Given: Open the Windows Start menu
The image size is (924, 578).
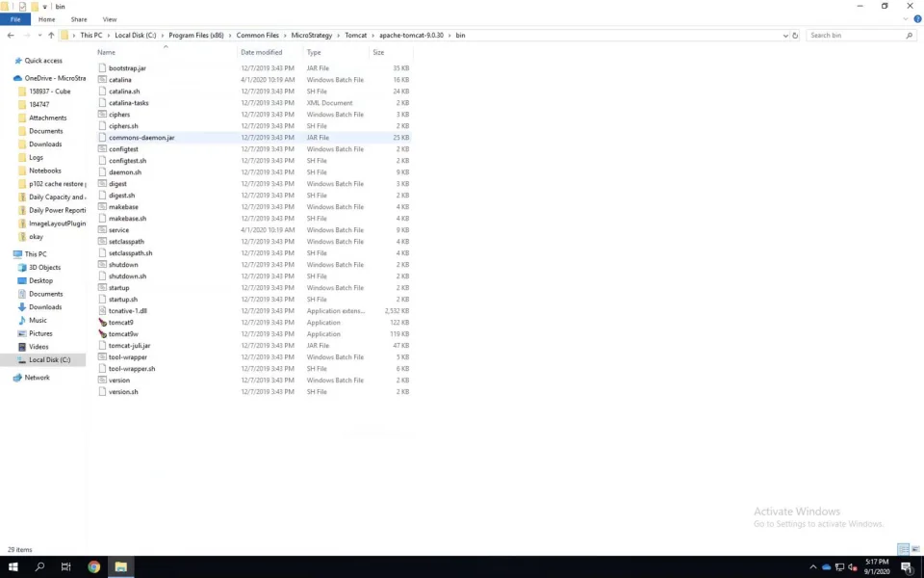Looking at the screenshot, I should pyautogui.click(x=13, y=566).
